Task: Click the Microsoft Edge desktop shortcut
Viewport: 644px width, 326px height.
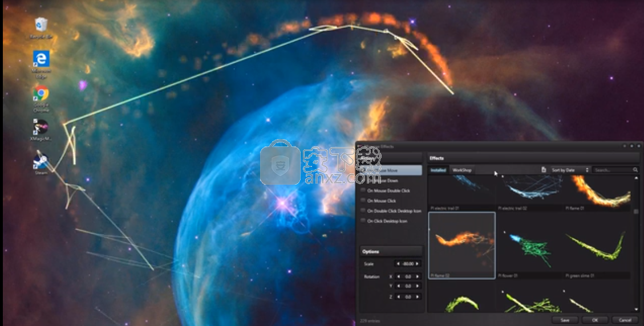Action: pyautogui.click(x=41, y=59)
